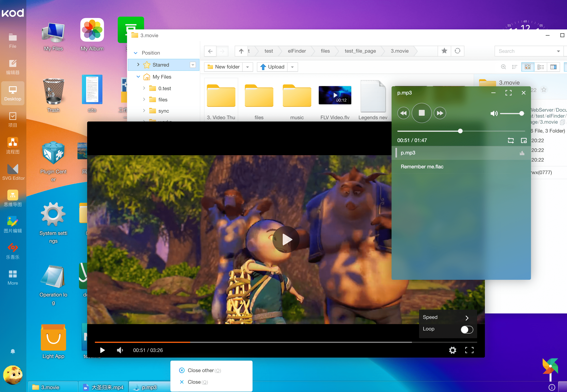Switch file view to list mode
The height and width of the screenshot is (392, 567).
pos(541,67)
